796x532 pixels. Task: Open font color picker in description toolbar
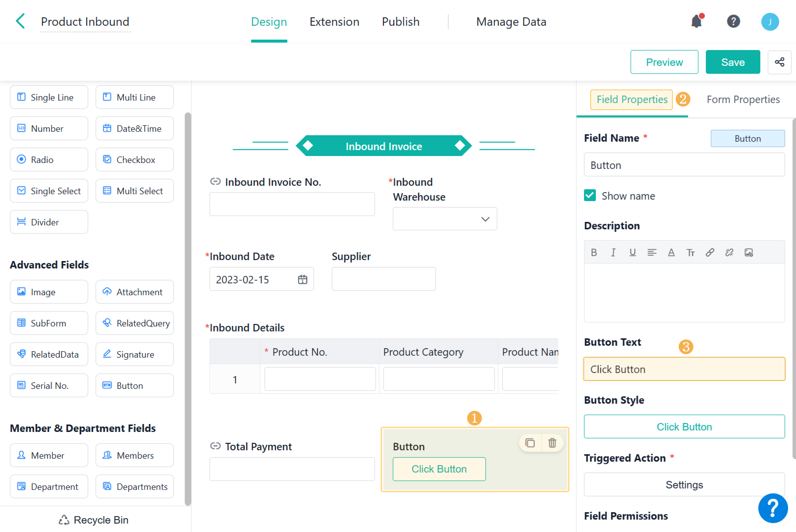(671, 252)
